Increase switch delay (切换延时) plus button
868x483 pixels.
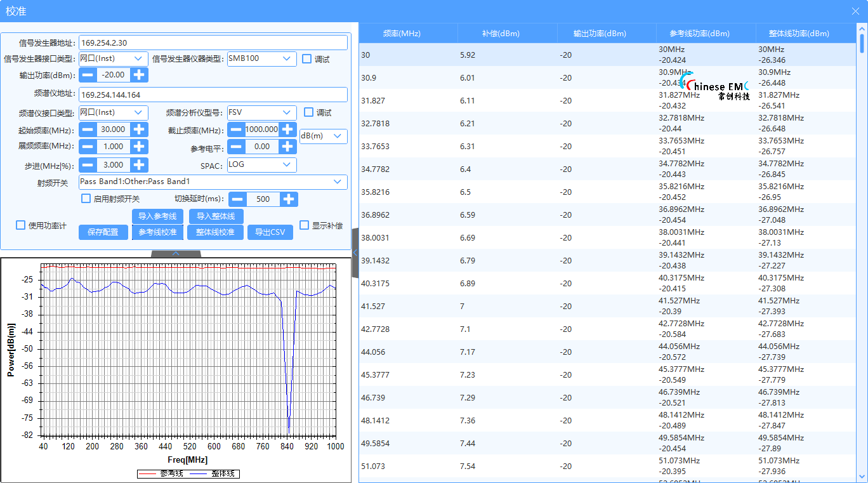click(x=289, y=199)
